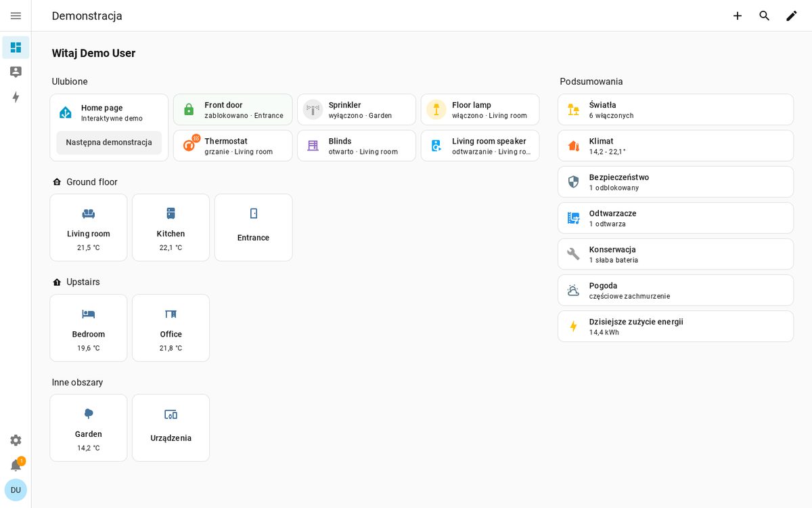The image size is (812, 508).
Task: Click "6 włączonych" status text
Action: point(612,116)
